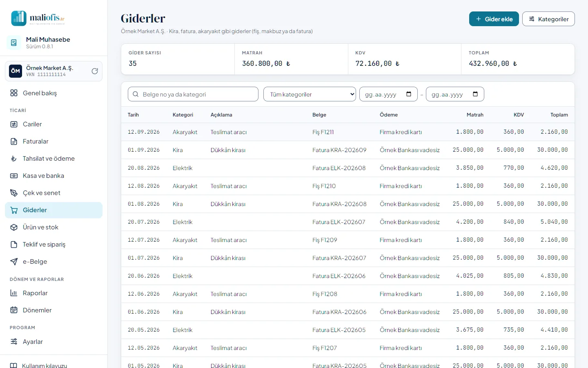Screen dimensions: 588x368
Task: Click the Fatura ELK-202608 cell
Action: tap(339, 168)
